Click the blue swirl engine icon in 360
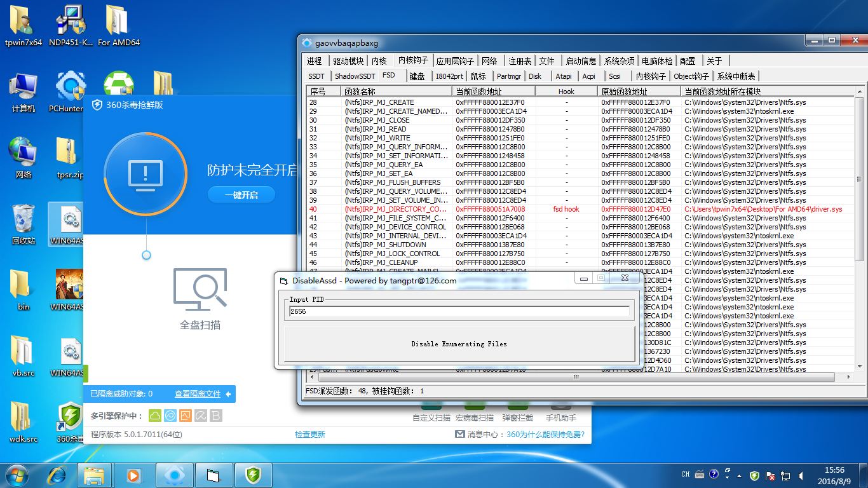 (170, 416)
